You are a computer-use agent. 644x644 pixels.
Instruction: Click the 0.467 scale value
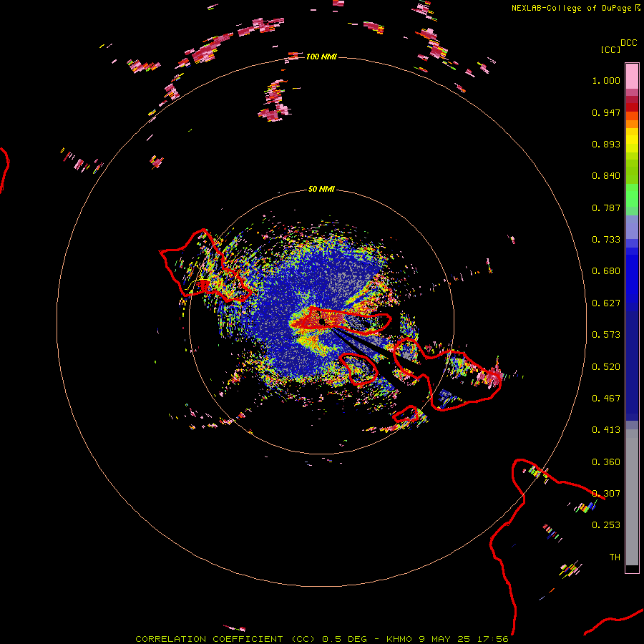606,399
